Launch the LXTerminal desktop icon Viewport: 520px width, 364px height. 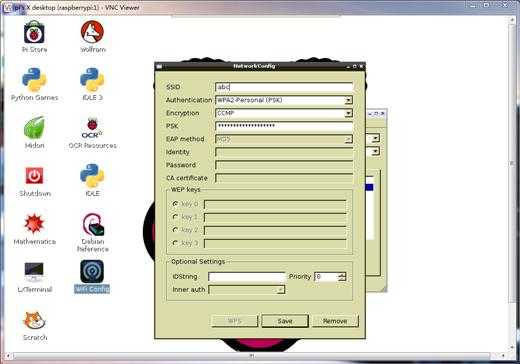click(34, 277)
